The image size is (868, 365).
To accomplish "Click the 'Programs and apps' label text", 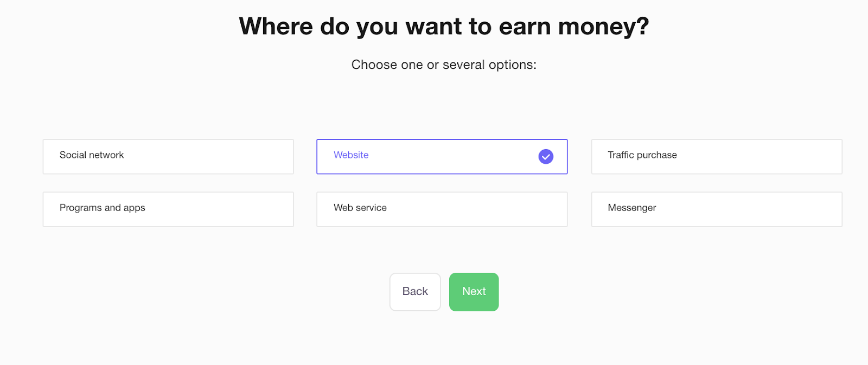I will pyautogui.click(x=103, y=208).
